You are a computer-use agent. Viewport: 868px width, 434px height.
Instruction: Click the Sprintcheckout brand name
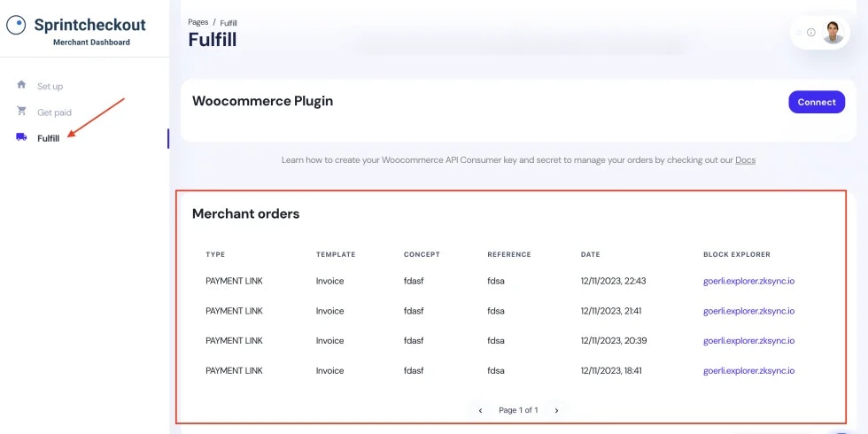tap(89, 25)
